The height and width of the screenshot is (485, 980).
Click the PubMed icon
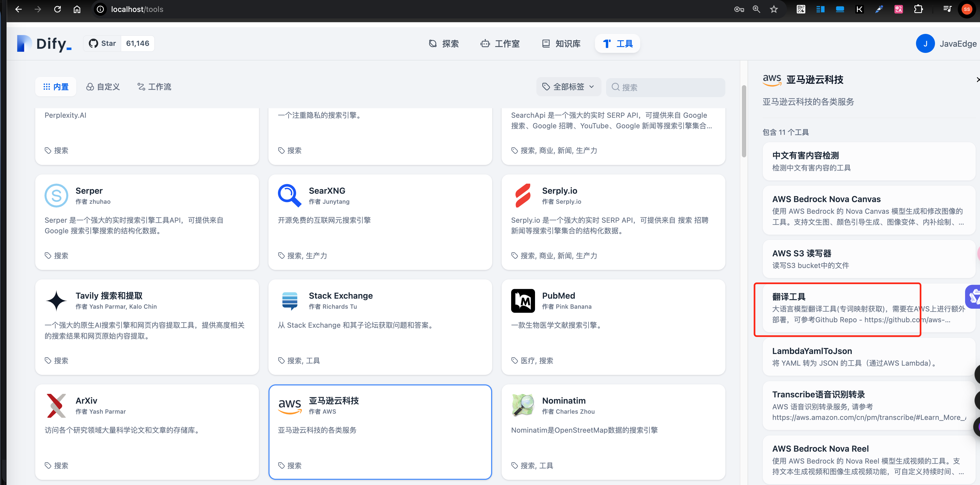pyautogui.click(x=523, y=301)
